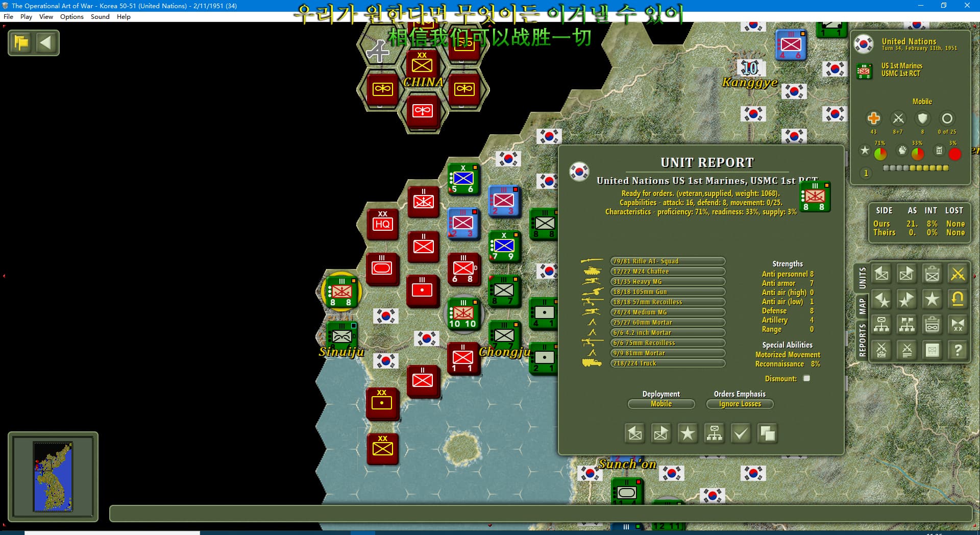This screenshot has height=535, width=980.
Task: Click crossed swords over box icon
Action: (x=881, y=350)
